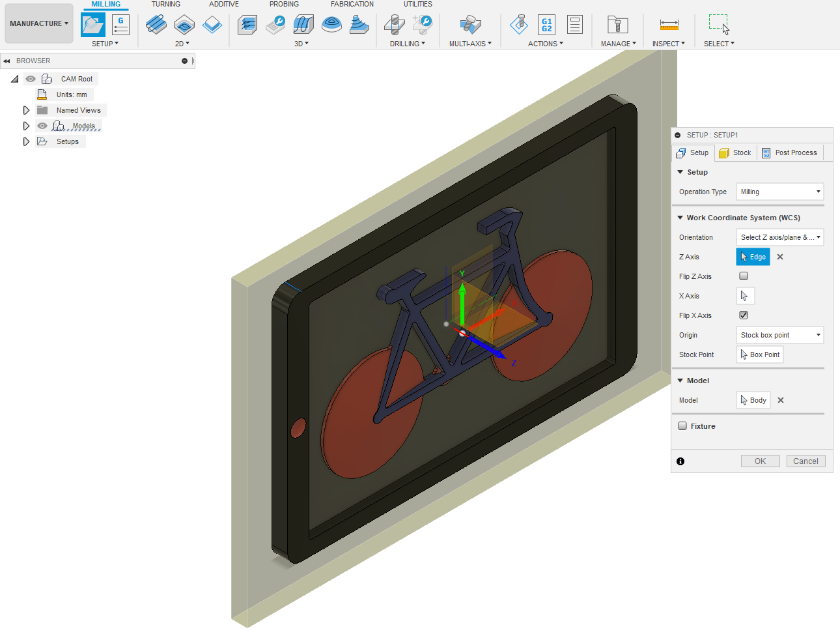Collapse the Setup section triangle
840x636 pixels.
pyautogui.click(x=680, y=172)
